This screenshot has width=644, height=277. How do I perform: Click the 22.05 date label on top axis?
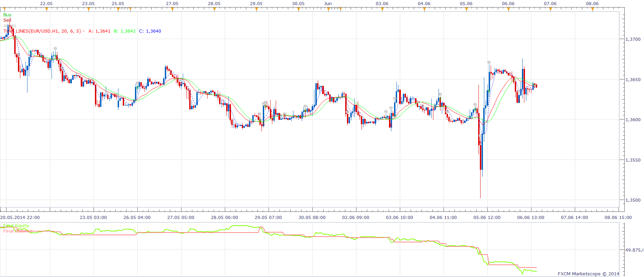[46, 4]
